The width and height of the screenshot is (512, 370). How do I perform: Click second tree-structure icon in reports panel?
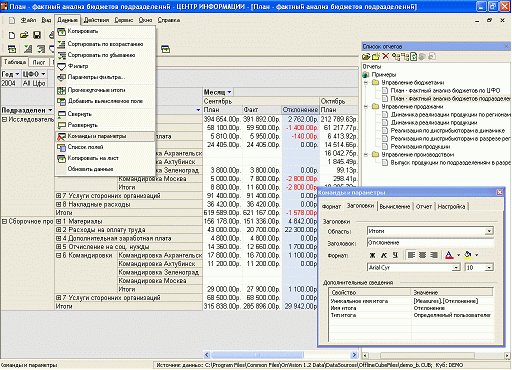405,57
